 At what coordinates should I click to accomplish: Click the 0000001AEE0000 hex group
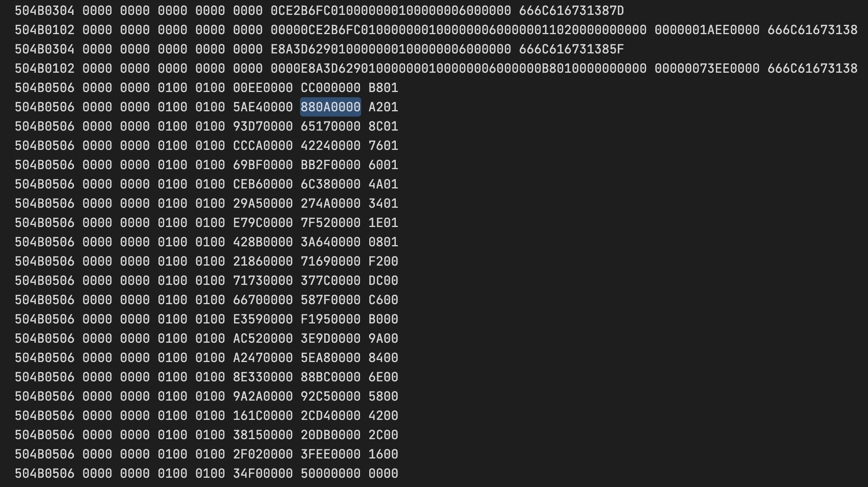tap(707, 30)
